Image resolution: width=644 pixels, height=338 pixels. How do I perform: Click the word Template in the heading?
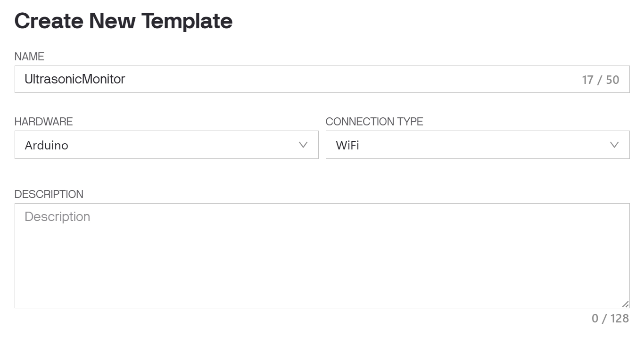click(x=187, y=21)
